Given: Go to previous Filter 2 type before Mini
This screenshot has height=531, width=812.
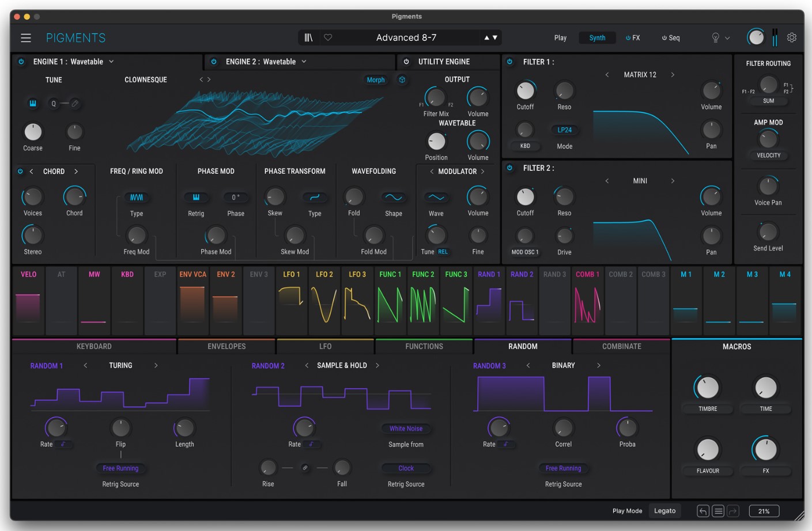Looking at the screenshot, I should pyautogui.click(x=607, y=181).
